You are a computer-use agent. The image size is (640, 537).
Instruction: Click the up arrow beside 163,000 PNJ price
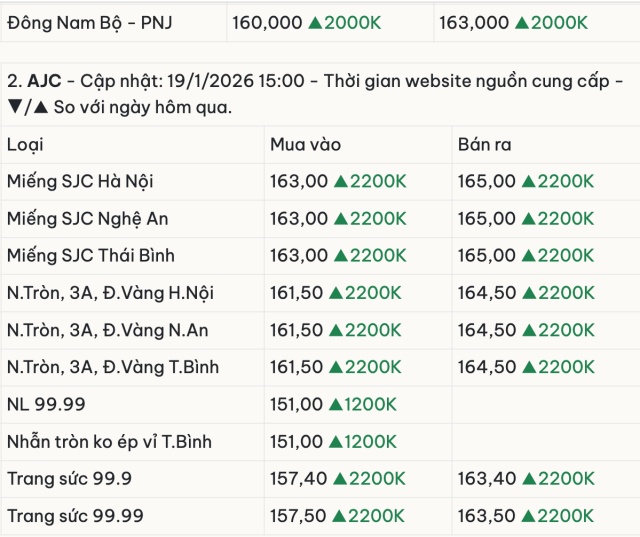tap(522, 22)
